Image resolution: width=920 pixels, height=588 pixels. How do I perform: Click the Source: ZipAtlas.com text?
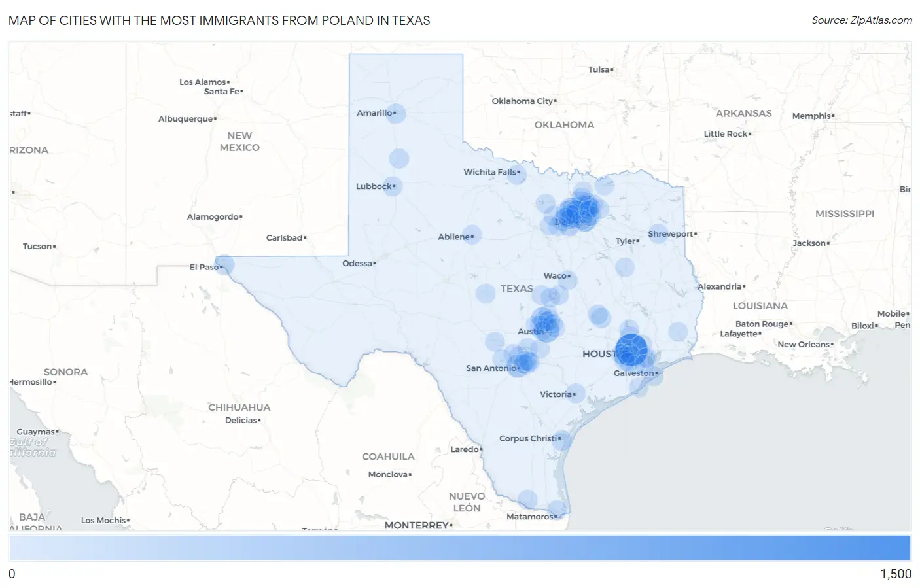pyautogui.click(x=862, y=20)
